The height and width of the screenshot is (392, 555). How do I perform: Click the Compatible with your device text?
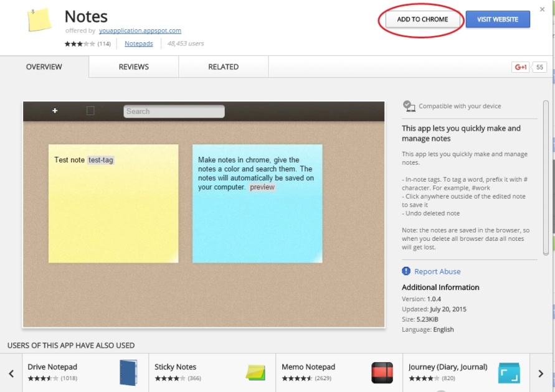[x=460, y=106]
